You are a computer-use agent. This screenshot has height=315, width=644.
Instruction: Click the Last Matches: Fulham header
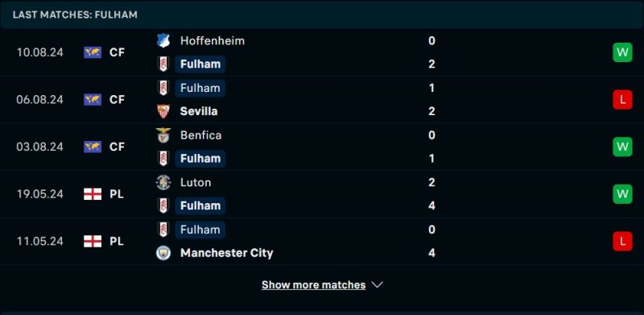75,15
